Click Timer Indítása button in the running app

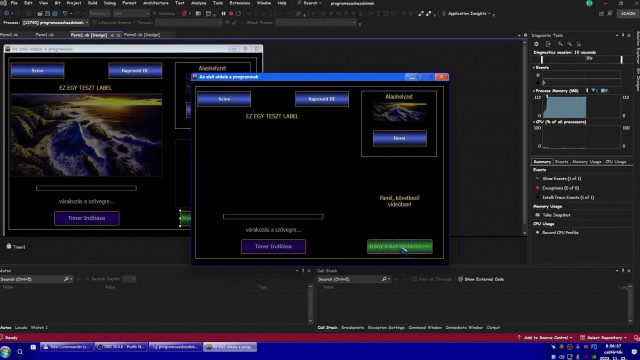point(273,247)
